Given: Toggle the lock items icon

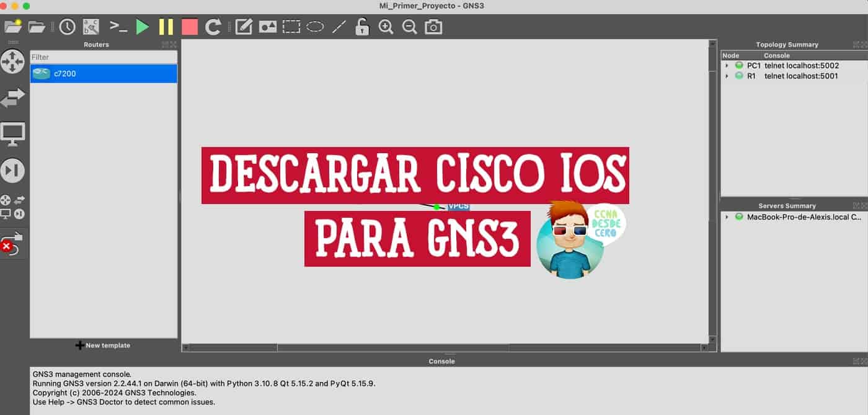Looking at the screenshot, I should click(361, 27).
